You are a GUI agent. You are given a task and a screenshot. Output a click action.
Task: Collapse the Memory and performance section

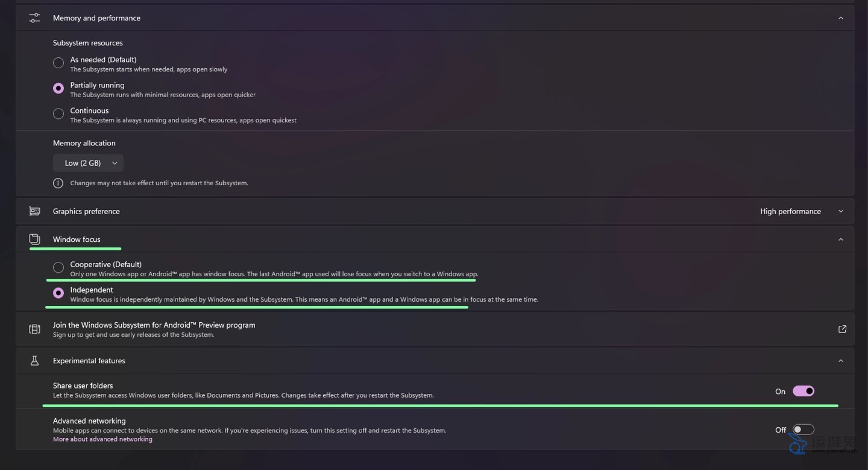(x=841, y=18)
